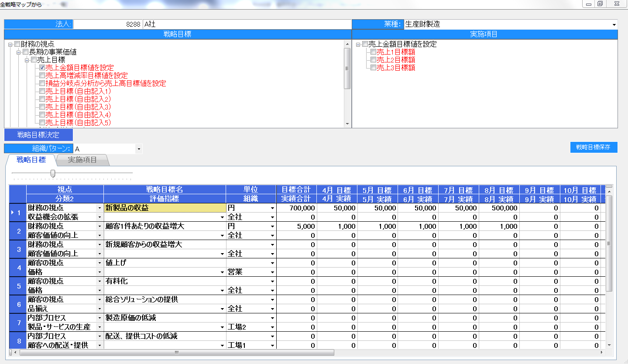This screenshot has height=364, width=628.
Task: Tick the 売上高増減率目標値を設定 checkbox
Action: (x=42, y=76)
